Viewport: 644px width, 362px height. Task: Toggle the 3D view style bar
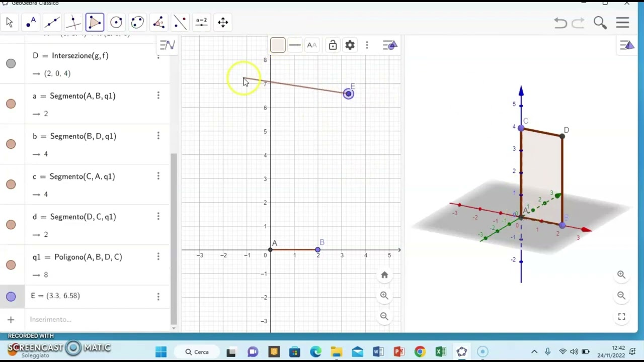click(x=627, y=46)
